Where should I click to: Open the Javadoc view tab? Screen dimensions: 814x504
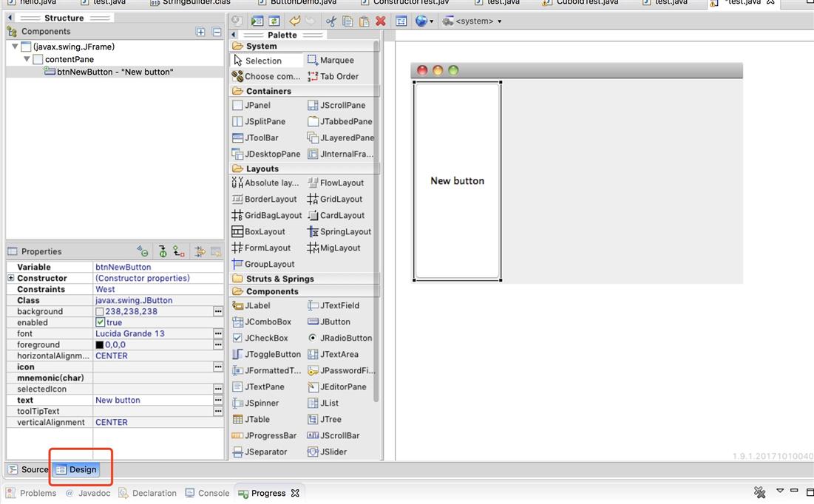(x=88, y=493)
